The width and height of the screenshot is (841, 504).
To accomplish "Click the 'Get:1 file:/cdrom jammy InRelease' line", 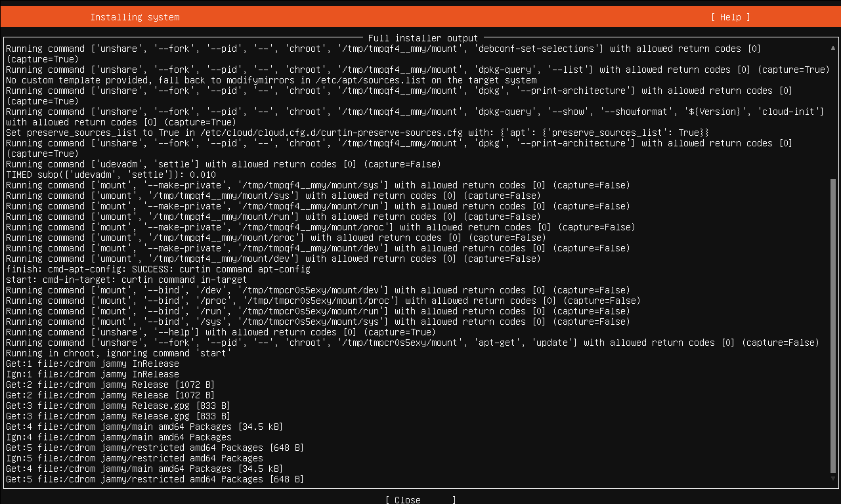I will coord(92,364).
